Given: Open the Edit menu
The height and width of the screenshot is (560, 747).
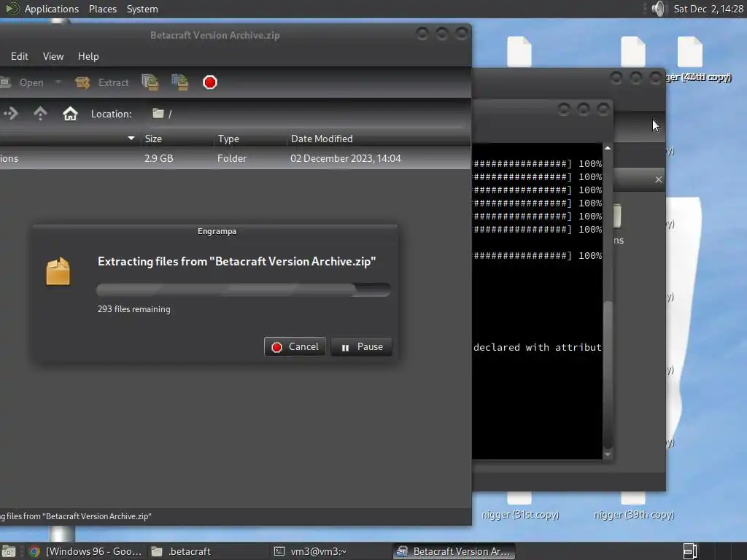Looking at the screenshot, I should click(x=20, y=56).
